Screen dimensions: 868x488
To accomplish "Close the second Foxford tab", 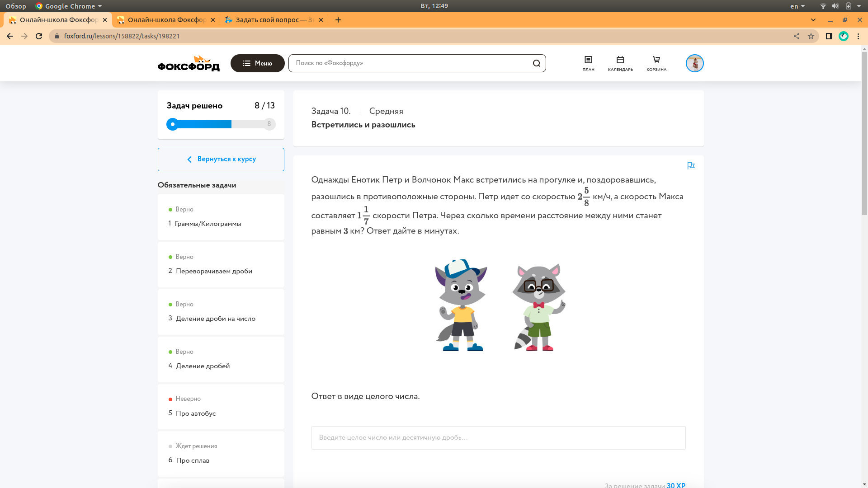I will [x=213, y=20].
